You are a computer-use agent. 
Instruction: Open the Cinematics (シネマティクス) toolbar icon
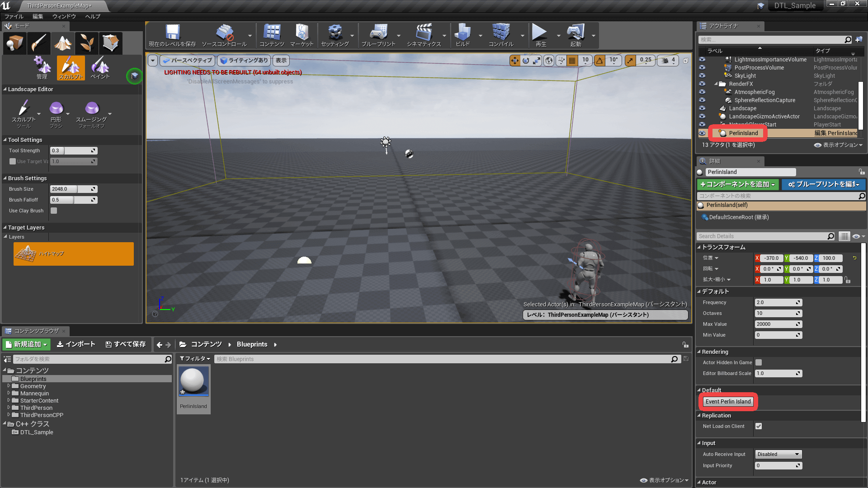[x=424, y=33]
